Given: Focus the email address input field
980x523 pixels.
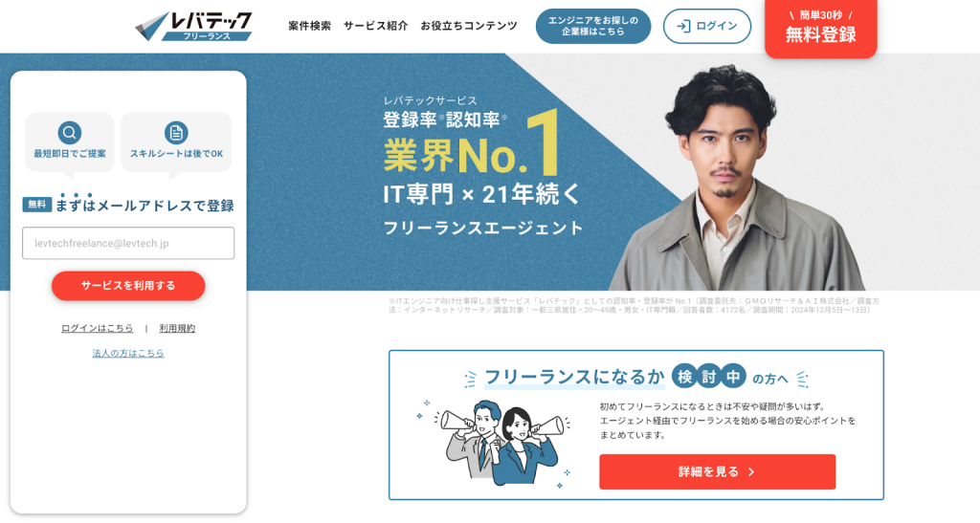Looking at the screenshot, I should coord(128,243).
